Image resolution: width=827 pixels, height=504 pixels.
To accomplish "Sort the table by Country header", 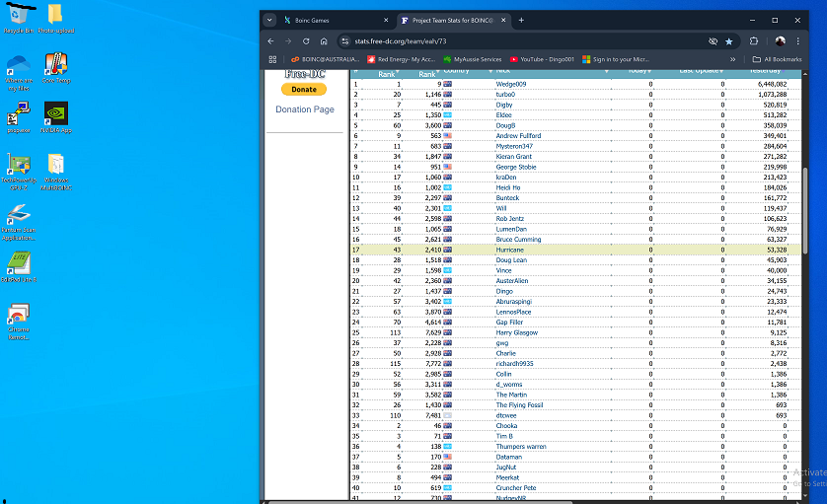I will (x=456, y=71).
